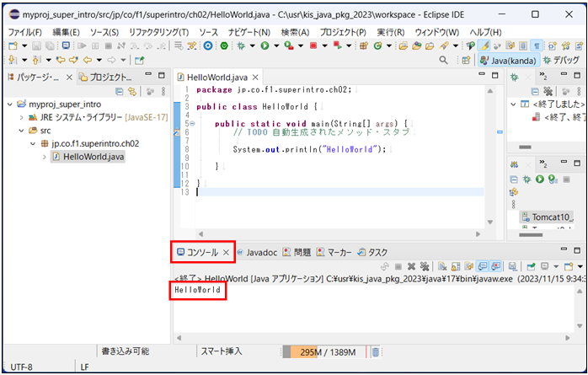
Task: Expand the JRE システム・ライブラリー node
Action: pyautogui.click(x=21, y=118)
